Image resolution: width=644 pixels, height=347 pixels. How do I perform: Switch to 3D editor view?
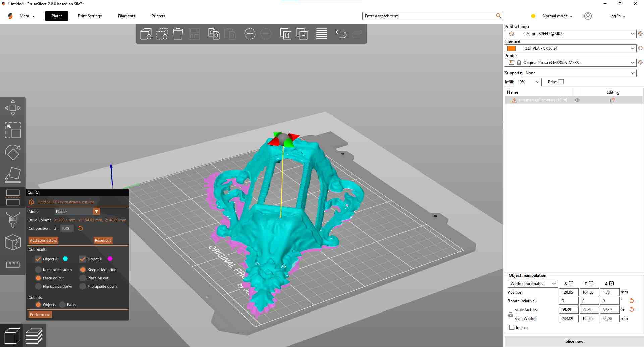12,336
